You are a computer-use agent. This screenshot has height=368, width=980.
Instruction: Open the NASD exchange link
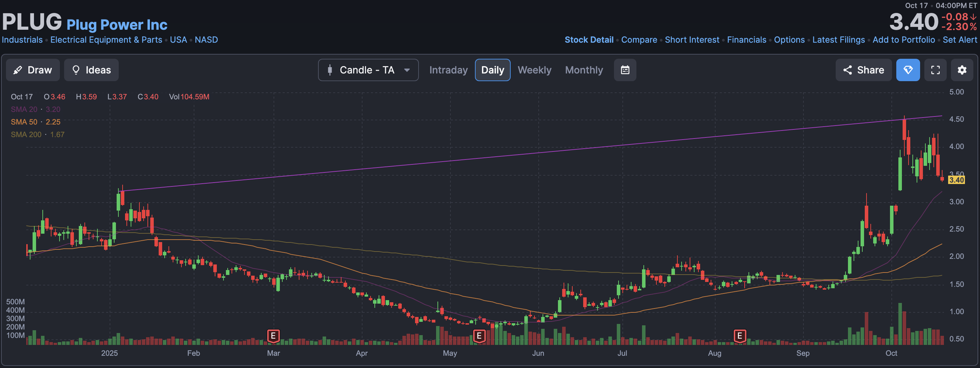coord(206,40)
